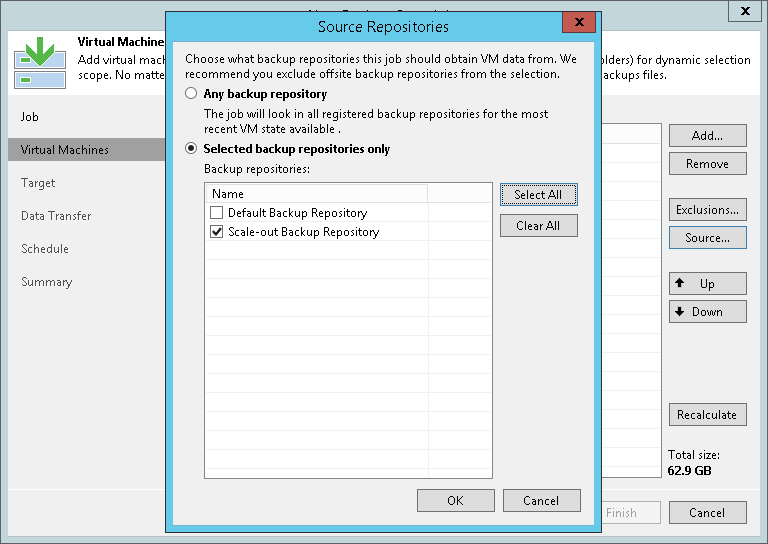Screen dimensions: 768x544
Task: Go to the Summary wizard step
Action: [x=47, y=282]
